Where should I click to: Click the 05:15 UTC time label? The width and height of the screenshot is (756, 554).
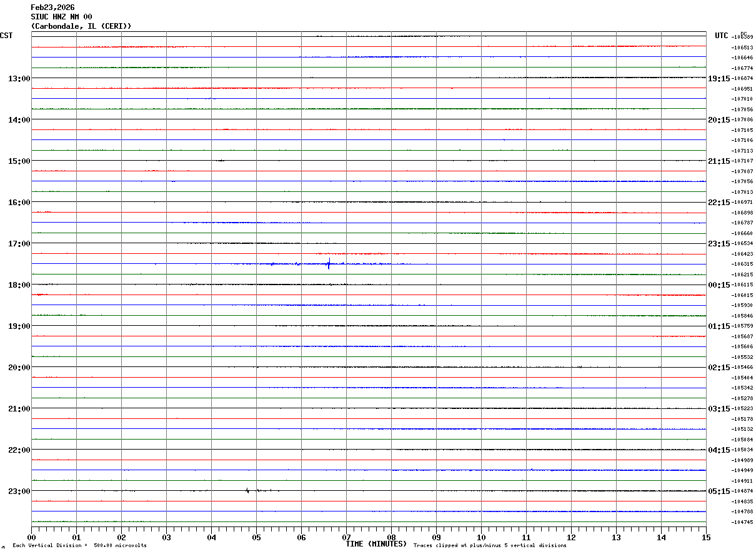pyautogui.click(x=719, y=491)
